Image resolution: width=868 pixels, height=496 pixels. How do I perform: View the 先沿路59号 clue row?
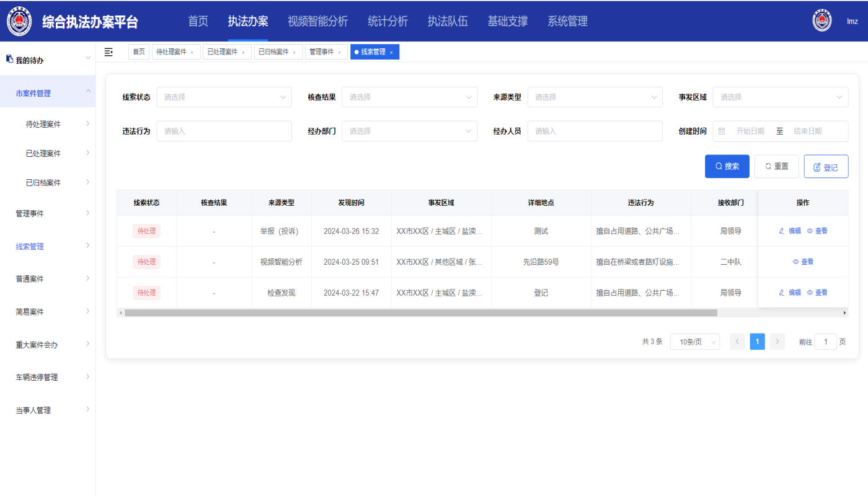[804, 262]
